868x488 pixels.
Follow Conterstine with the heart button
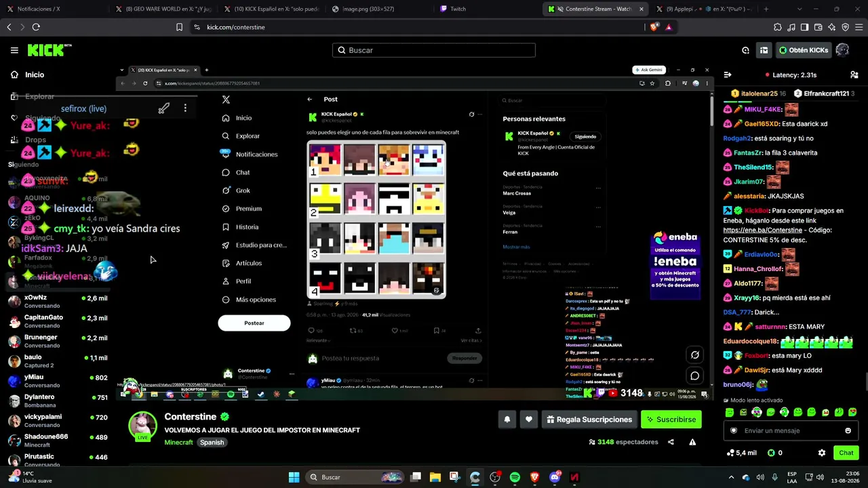(x=529, y=420)
